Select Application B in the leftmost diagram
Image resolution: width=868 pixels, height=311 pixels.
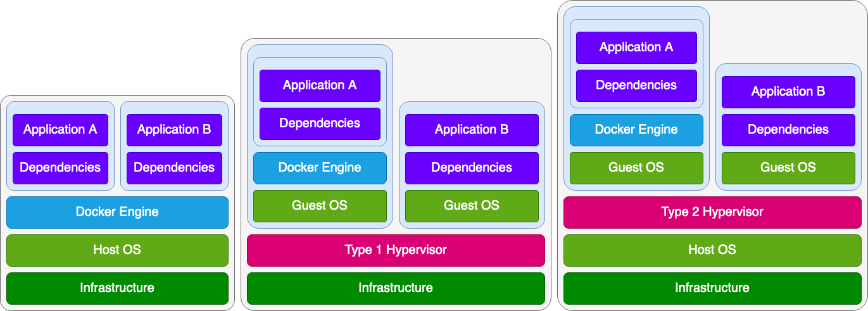pyautogui.click(x=174, y=130)
